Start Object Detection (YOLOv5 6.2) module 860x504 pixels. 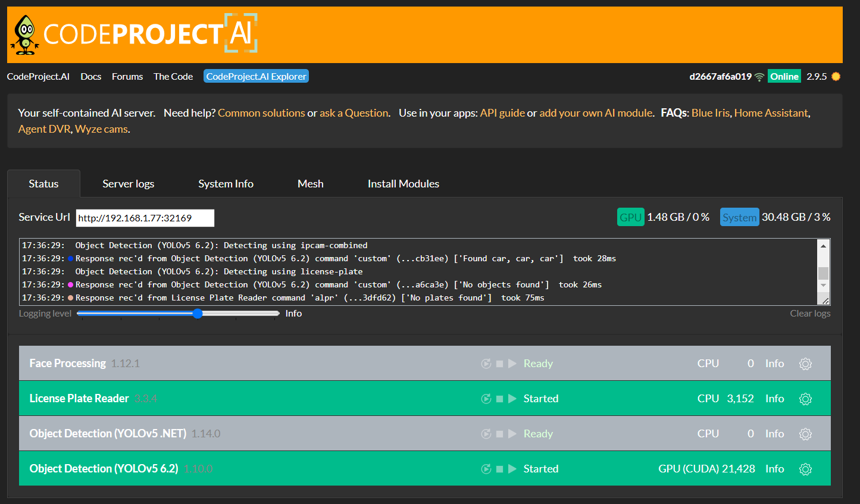click(x=512, y=469)
